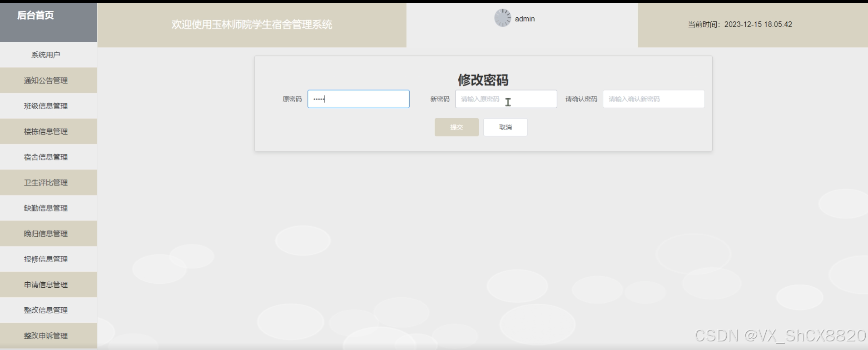Click the admin avatar icon
The image size is (868, 350).
(x=502, y=18)
